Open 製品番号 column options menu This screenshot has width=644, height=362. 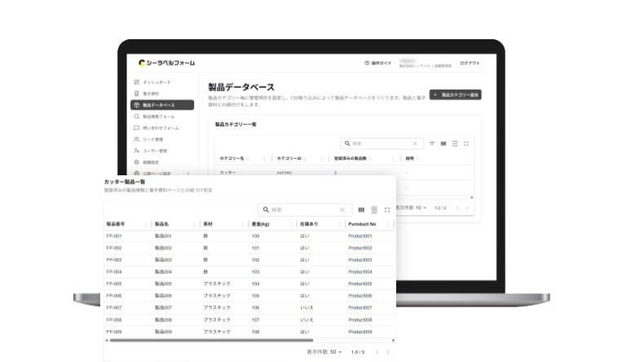click(146, 224)
